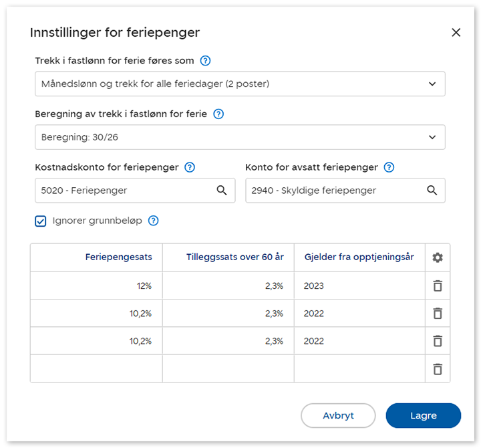
Task: Delete the empty last table row
Action: pos(438,368)
